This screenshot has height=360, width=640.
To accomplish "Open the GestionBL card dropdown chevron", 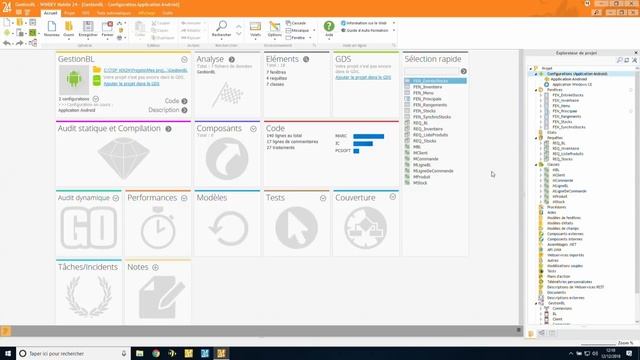I will coord(184,60).
